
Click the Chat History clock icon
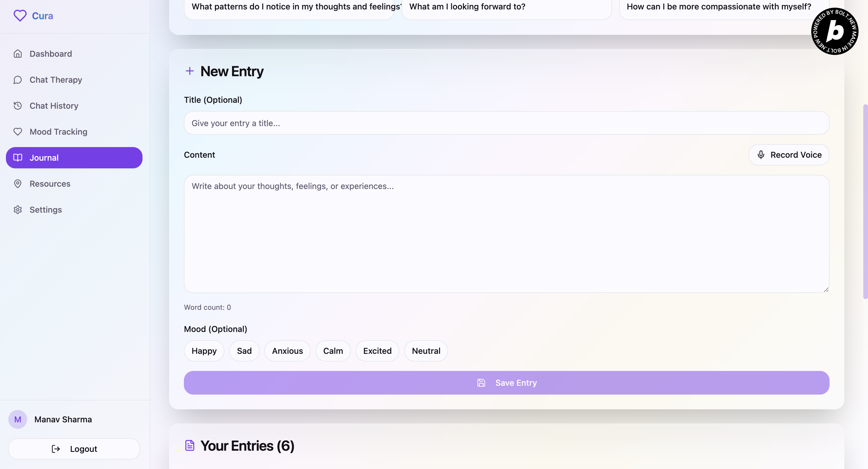tap(17, 106)
